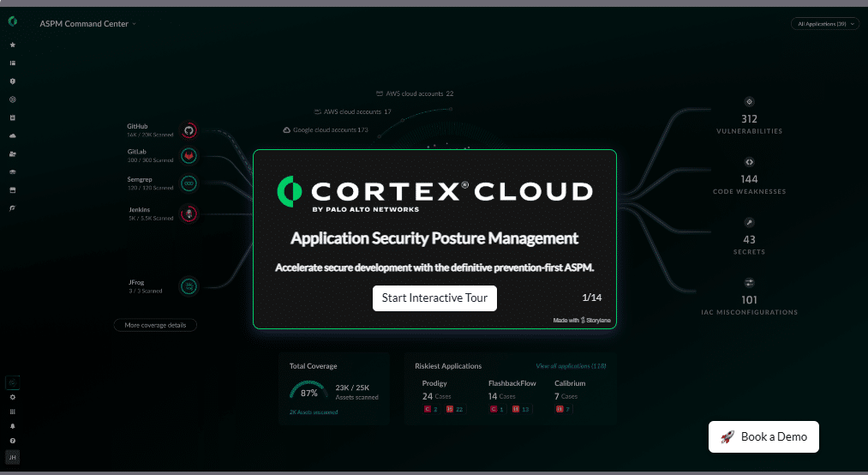Click the Jenkins 5K / 5.5K Scanned text
The image size is (868, 475).
(x=151, y=219)
